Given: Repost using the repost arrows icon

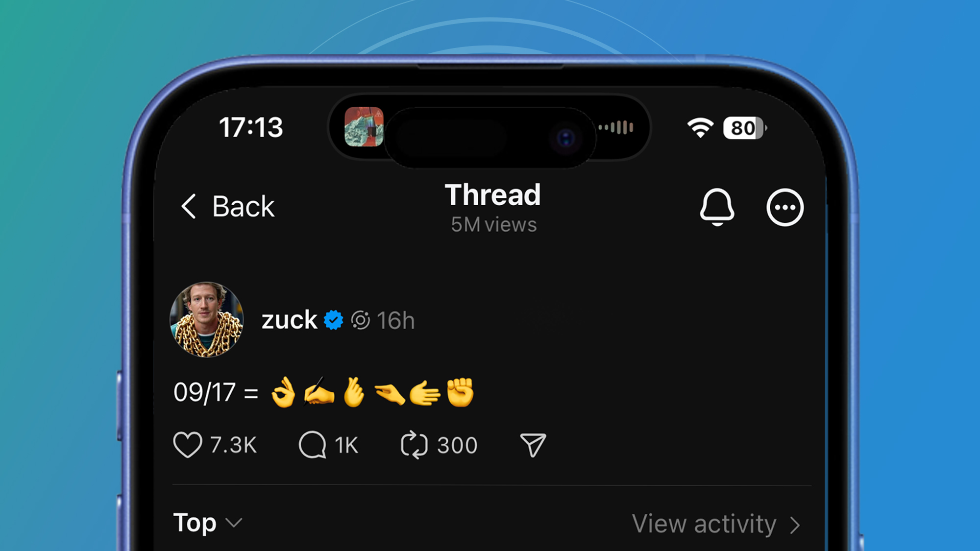Looking at the screenshot, I should point(414,445).
